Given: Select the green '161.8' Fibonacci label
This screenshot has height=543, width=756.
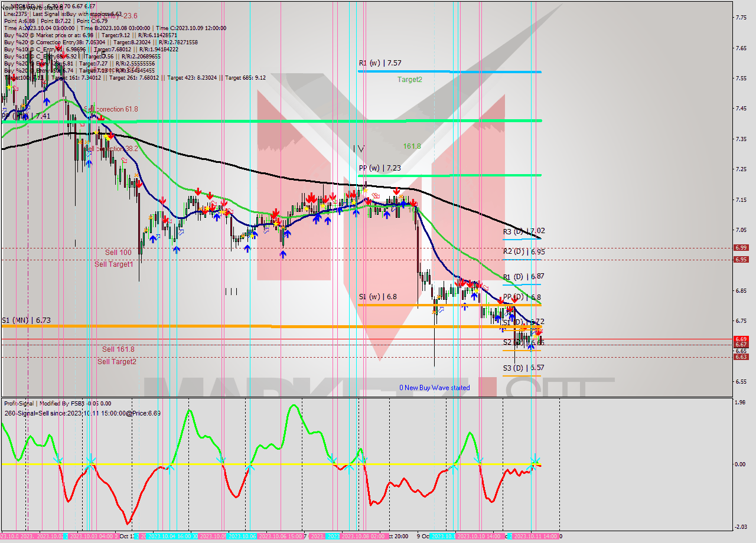Looking at the screenshot, I should [412, 146].
